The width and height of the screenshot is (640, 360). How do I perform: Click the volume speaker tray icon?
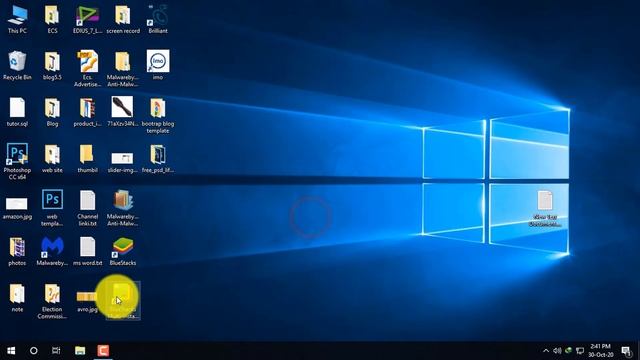click(x=557, y=351)
